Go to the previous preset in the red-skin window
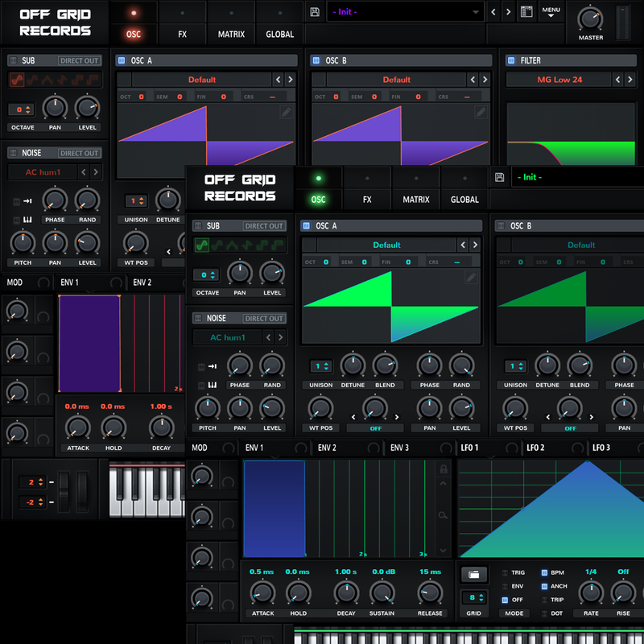This screenshot has width=644, height=644. [x=493, y=12]
